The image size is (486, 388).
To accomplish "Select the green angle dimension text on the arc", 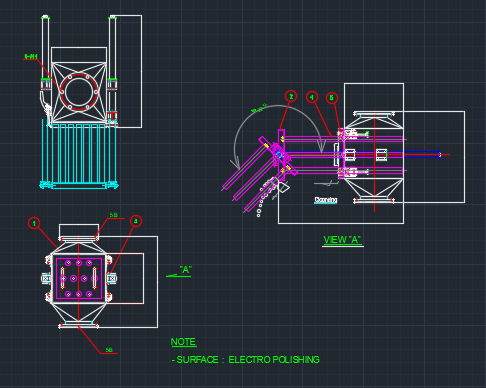I will (x=259, y=108).
